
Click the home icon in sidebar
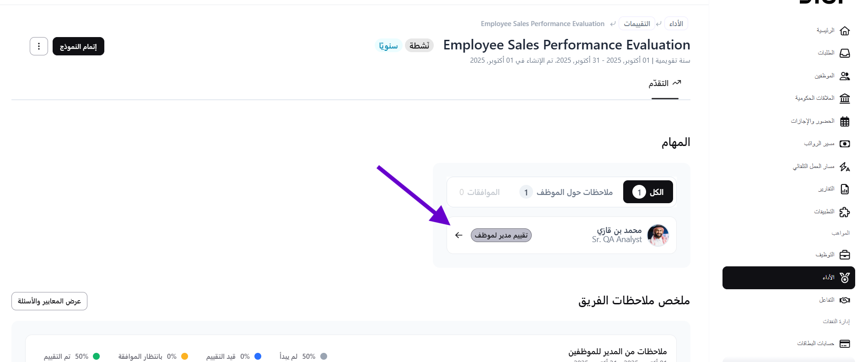pyautogui.click(x=845, y=31)
